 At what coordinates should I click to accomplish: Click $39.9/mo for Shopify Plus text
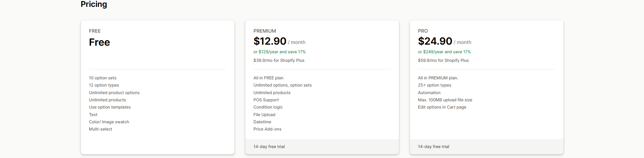[279, 60]
